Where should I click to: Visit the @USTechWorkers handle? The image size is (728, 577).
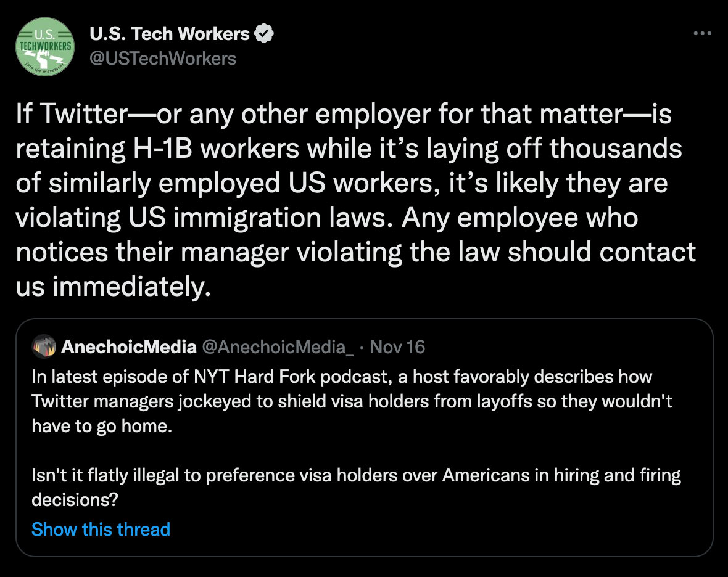click(163, 59)
